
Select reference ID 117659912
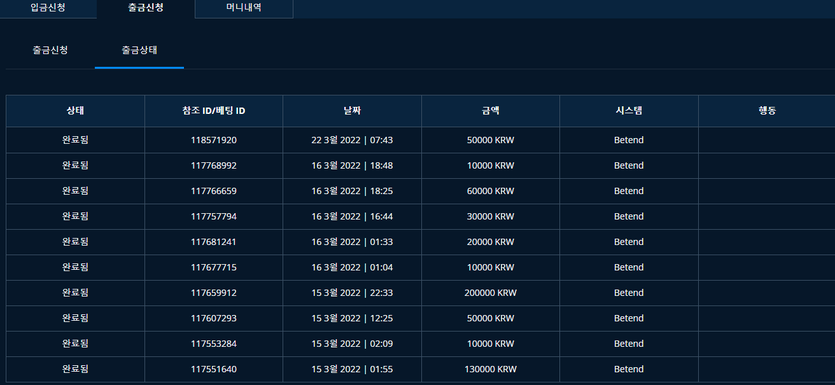[x=214, y=293]
